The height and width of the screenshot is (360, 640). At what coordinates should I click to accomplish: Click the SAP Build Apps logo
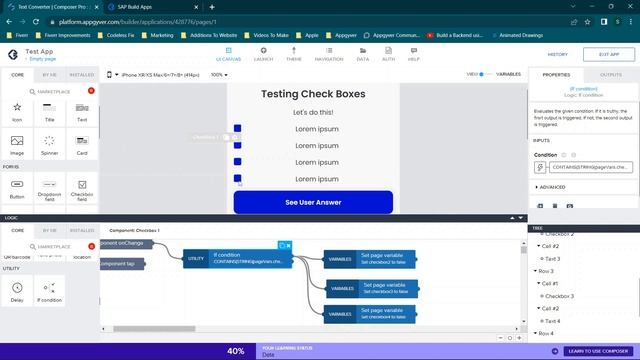[x=13, y=54]
